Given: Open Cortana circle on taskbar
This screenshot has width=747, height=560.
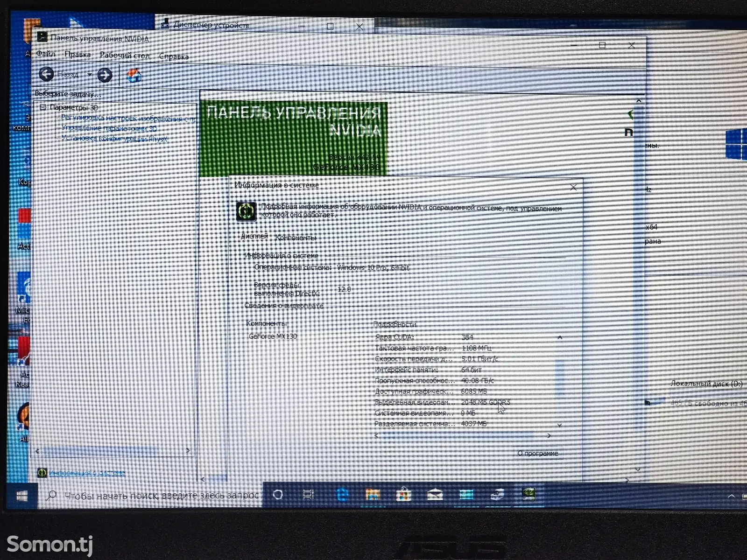Looking at the screenshot, I should [278, 495].
